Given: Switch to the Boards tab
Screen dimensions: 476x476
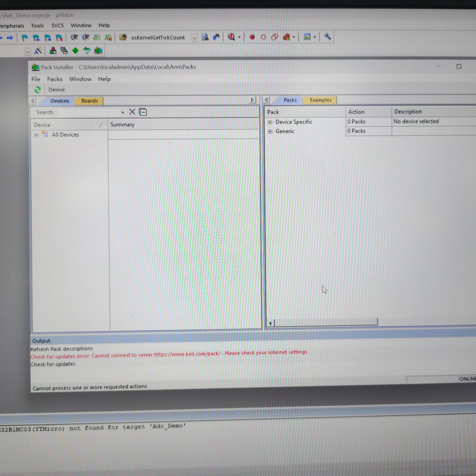Looking at the screenshot, I should (89, 101).
